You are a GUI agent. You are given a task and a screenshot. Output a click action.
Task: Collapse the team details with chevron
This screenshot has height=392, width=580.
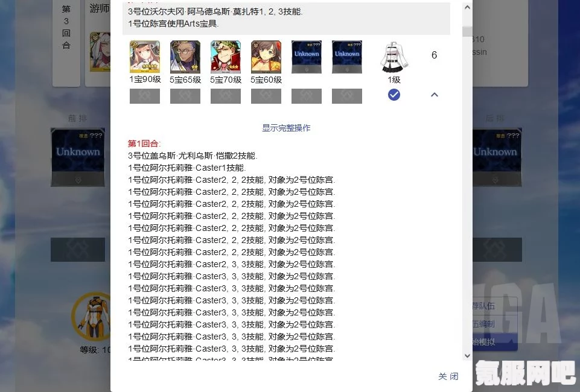(435, 95)
